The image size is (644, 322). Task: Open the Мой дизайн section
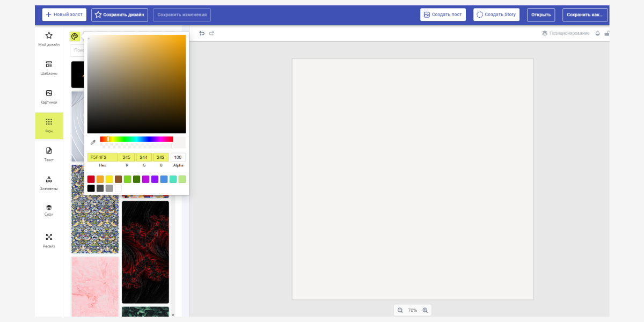coord(49,39)
